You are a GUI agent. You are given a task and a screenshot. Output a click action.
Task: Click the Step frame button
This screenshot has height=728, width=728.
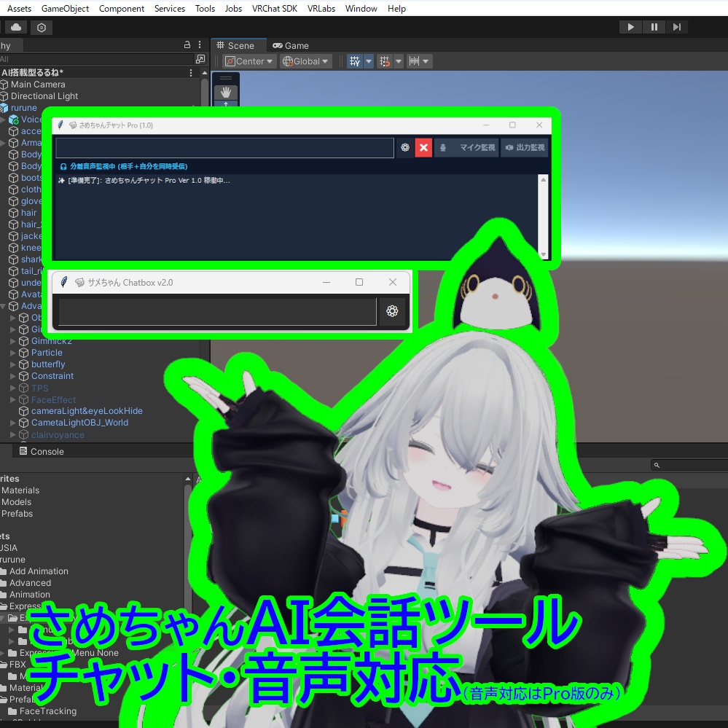677,27
